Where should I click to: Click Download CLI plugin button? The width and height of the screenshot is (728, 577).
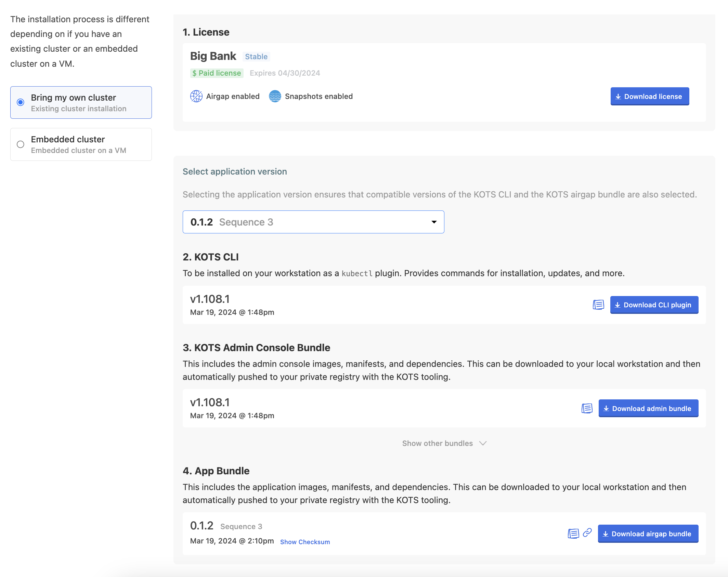(654, 305)
